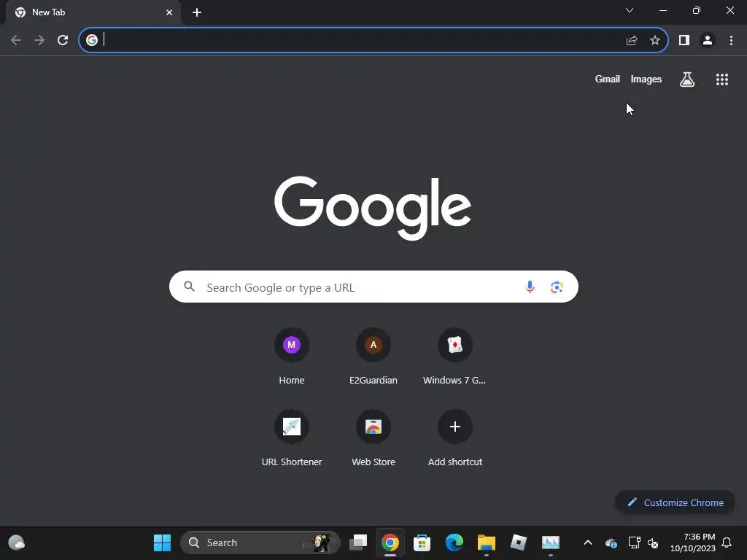Select the New Tab tab
Screen dimensions: 747x560
pyautogui.click(x=93, y=12)
